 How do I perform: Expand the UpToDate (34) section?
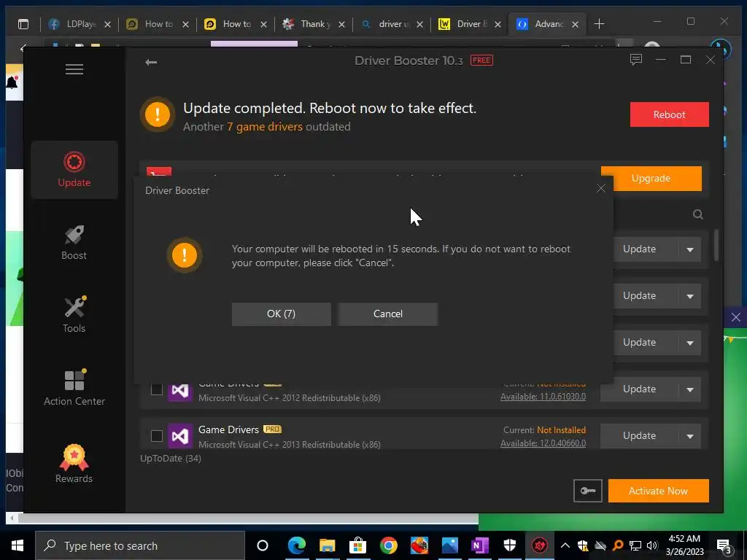(171, 458)
